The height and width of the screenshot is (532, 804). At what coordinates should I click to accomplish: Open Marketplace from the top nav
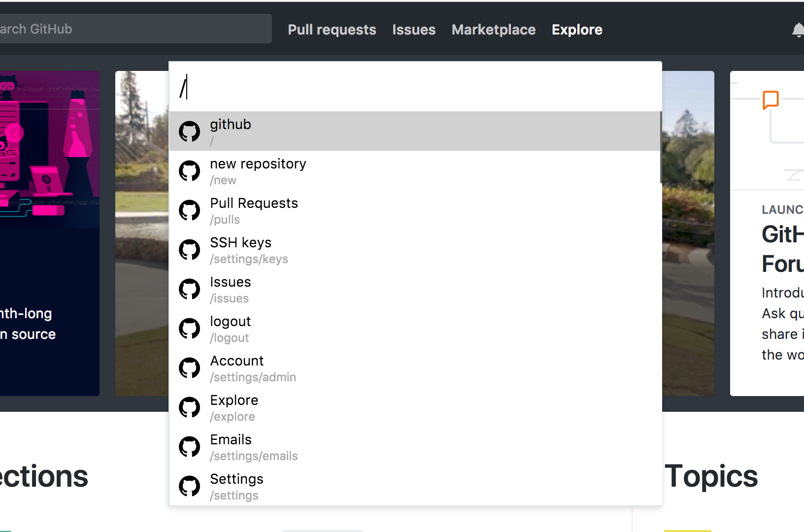coord(494,30)
